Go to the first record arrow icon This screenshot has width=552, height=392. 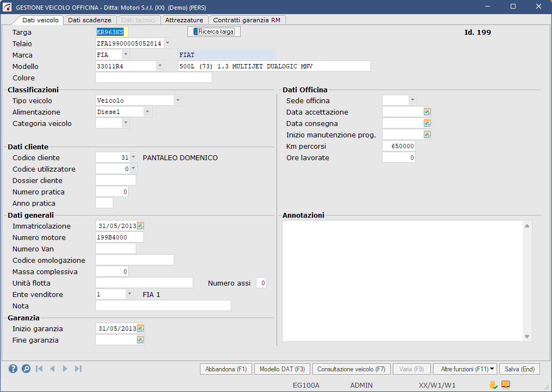coord(39,369)
